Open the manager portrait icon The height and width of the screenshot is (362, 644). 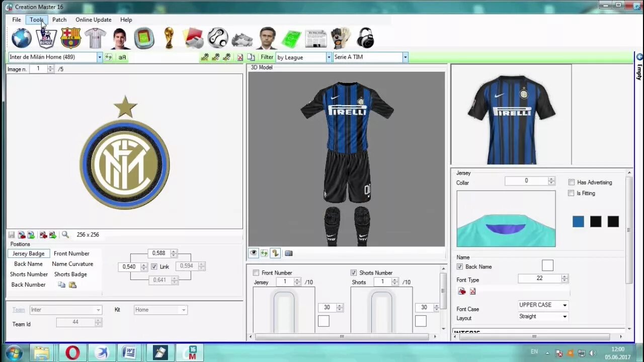pyautogui.click(x=267, y=38)
